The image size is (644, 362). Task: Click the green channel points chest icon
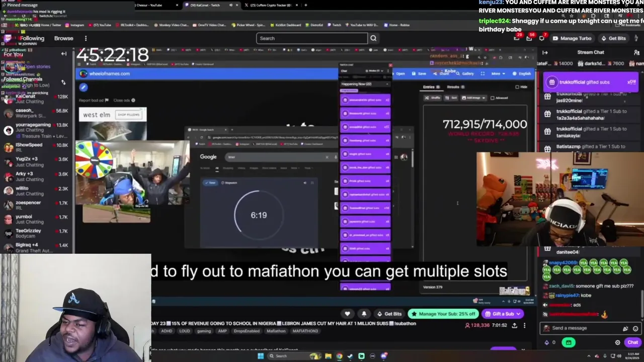pos(569,342)
